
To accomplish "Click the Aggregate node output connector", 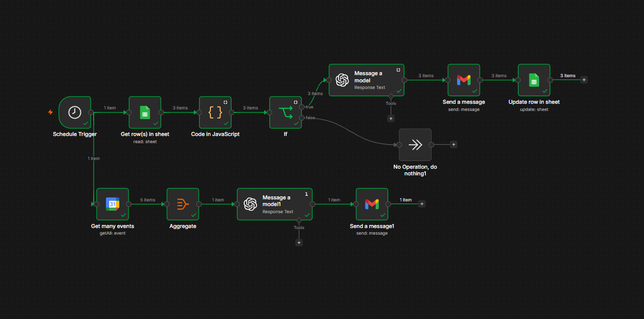I will 199,204.
